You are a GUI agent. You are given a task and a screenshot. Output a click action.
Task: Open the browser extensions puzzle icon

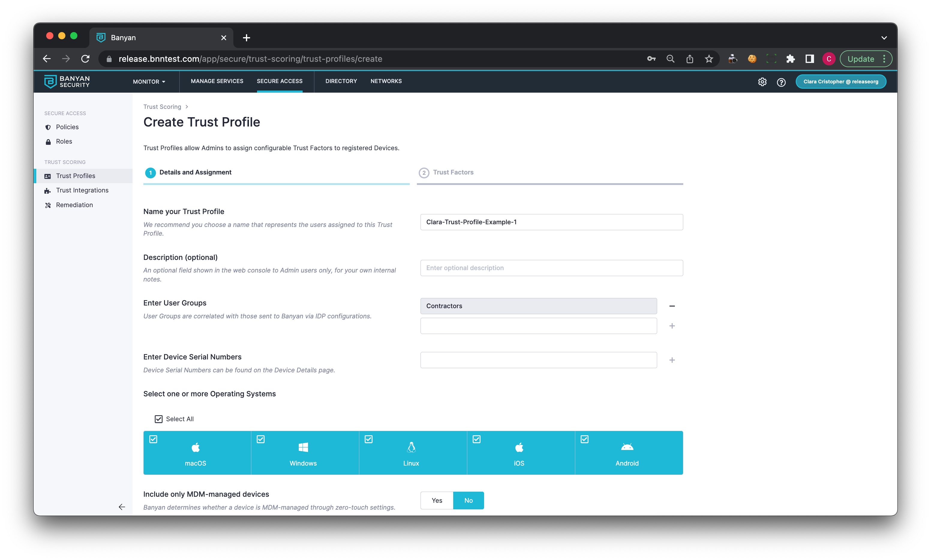(790, 59)
